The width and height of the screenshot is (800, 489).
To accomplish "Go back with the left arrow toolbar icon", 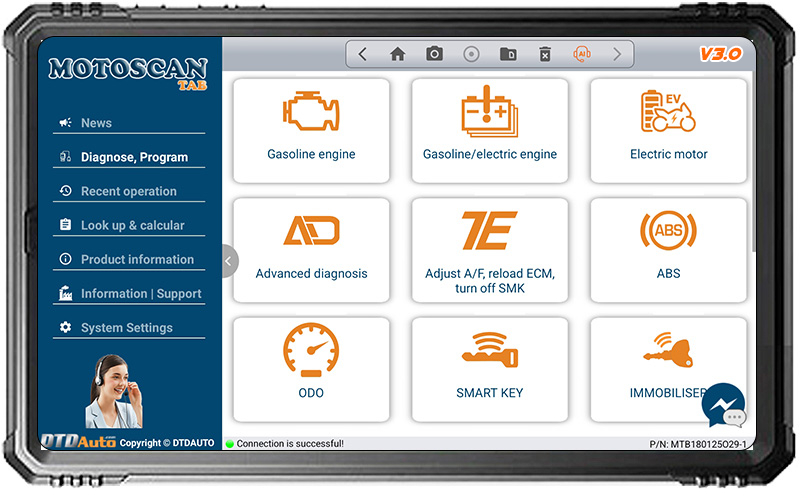I will point(362,54).
